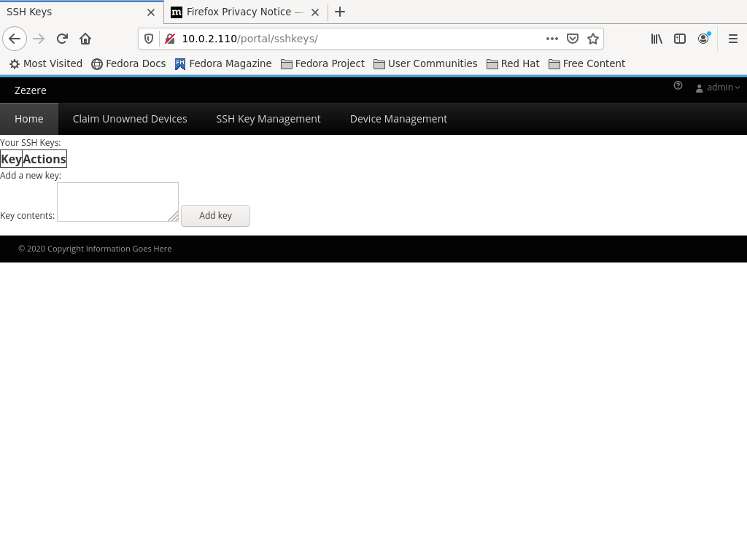
Task: Close the Firefox Privacy Notice tab
Action: [x=315, y=12]
